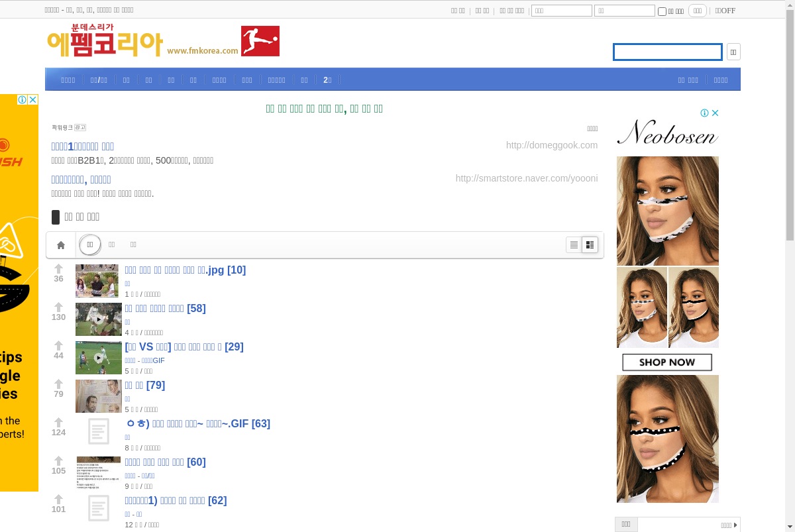Viewport: 795px width, 532px height.
Task: Open the Neobosen ad brand logo
Action: coord(668,133)
